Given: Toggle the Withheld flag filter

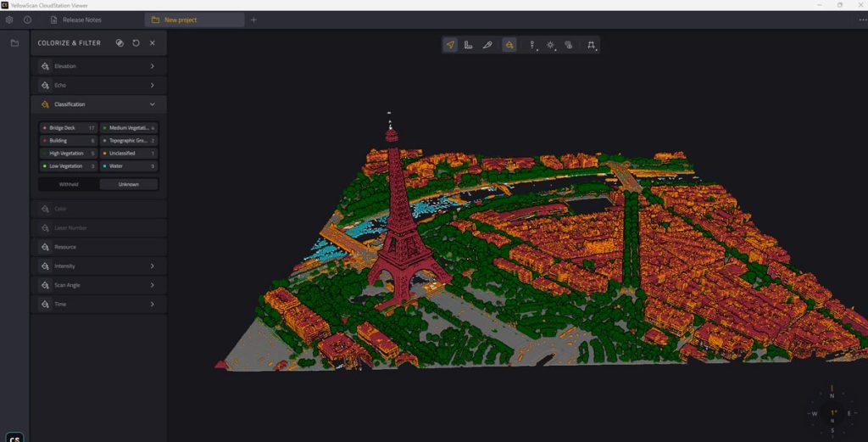Looking at the screenshot, I should (x=69, y=184).
